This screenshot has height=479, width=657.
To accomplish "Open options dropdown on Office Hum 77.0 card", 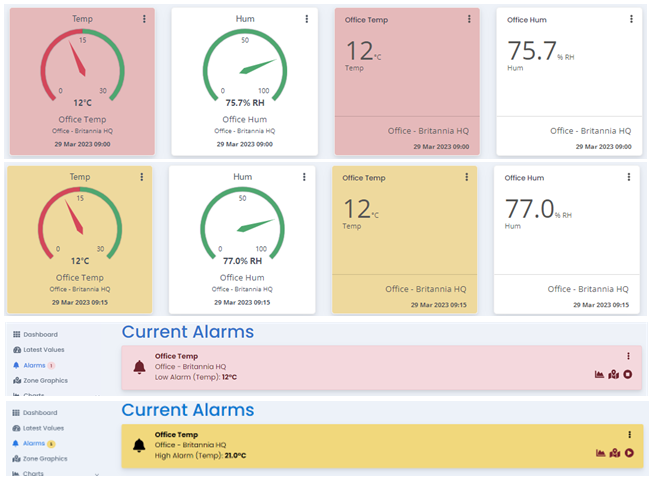I will coord(629,177).
